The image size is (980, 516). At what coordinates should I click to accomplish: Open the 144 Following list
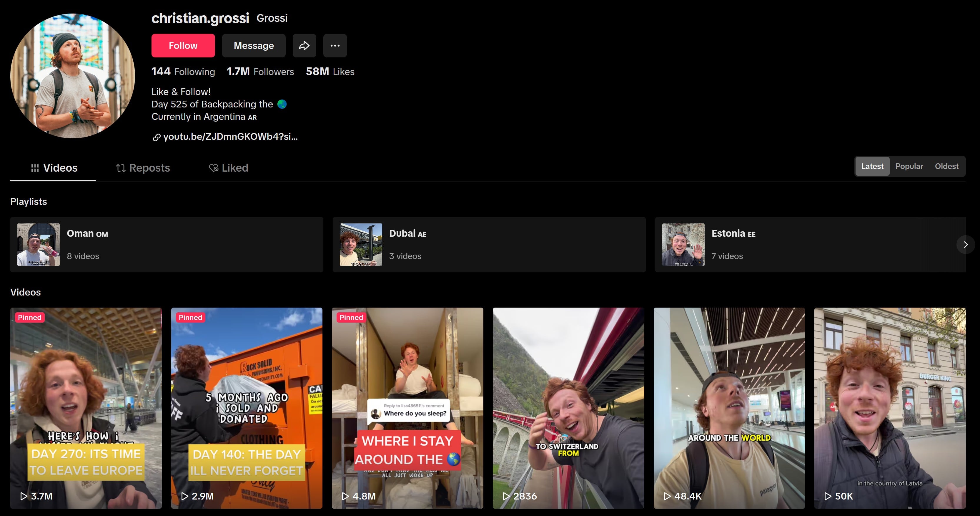pyautogui.click(x=183, y=72)
